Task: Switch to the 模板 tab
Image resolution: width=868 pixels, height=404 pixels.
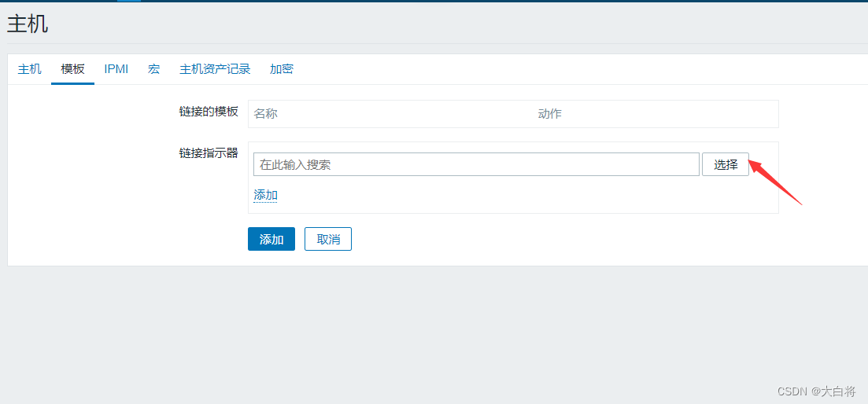Action: [72, 69]
